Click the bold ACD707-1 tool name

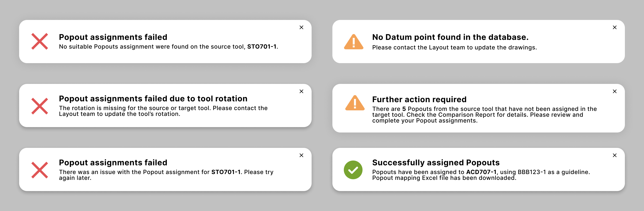[x=481, y=172]
